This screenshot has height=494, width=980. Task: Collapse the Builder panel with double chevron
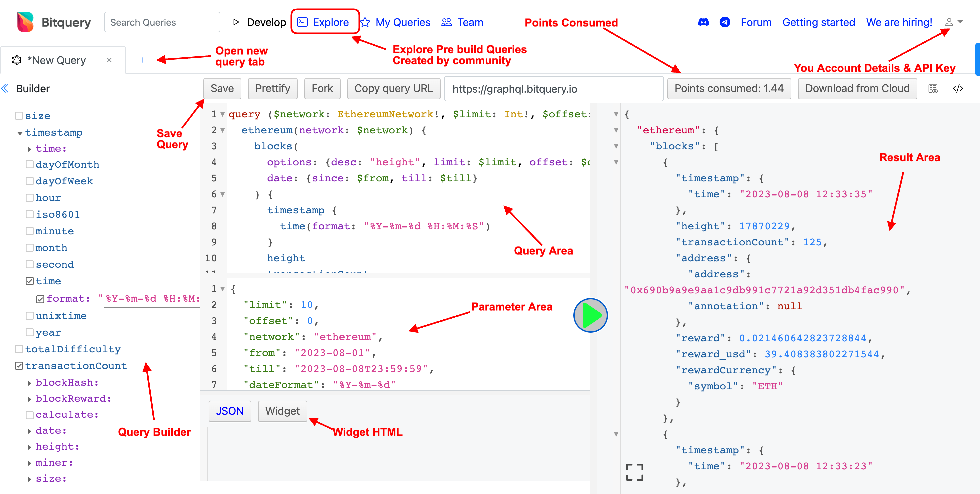pos(5,89)
